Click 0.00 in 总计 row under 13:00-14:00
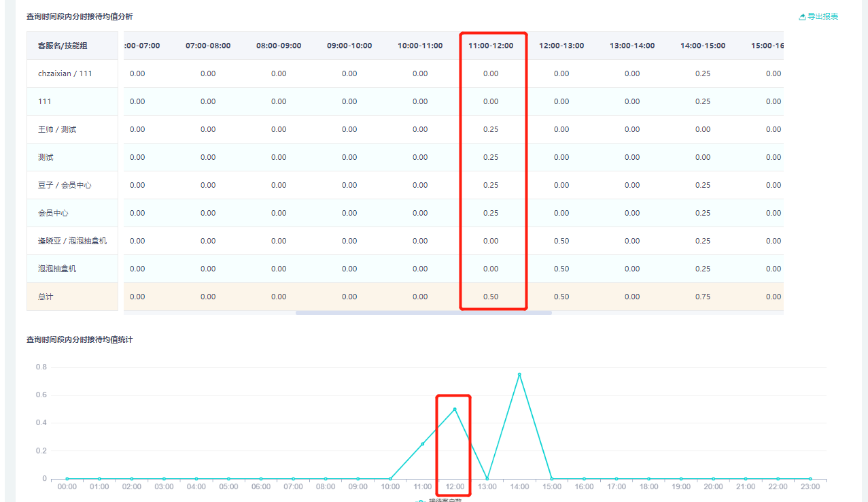This screenshot has width=868, height=502. (x=632, y=297)
